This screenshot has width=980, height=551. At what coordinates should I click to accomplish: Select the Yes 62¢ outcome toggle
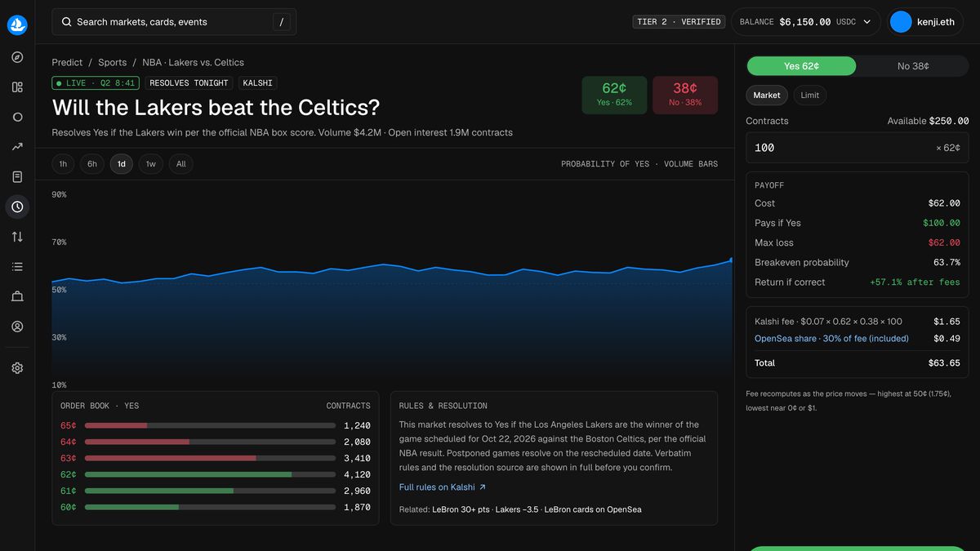pyautogui.click(x=801, y=66)
